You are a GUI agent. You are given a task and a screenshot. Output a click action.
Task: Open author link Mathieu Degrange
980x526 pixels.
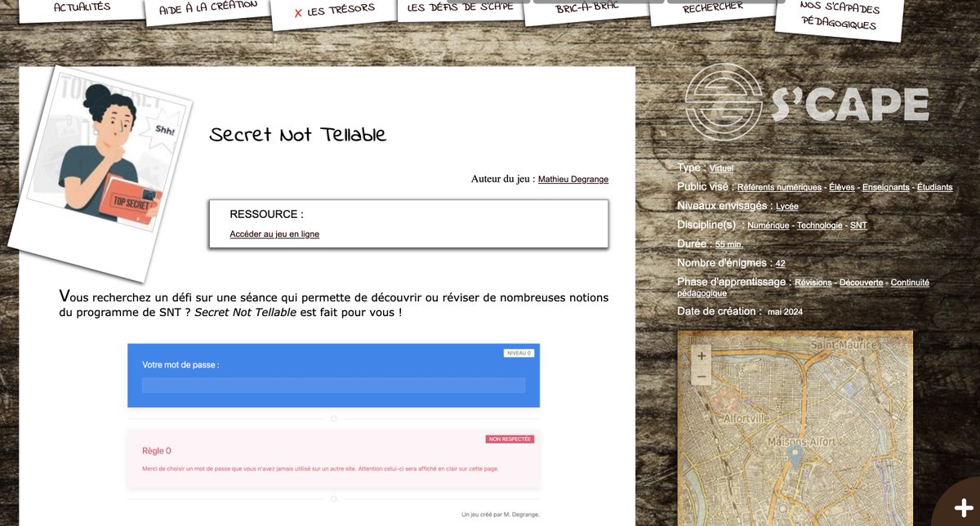pyautogui.click(x=573, y=180)
